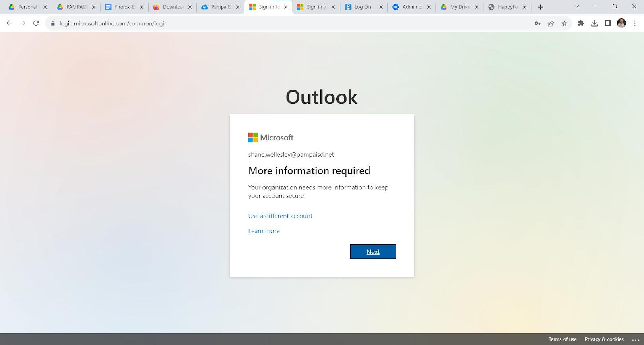
Task: Click the share this page icon
Action: pos(551,23)
